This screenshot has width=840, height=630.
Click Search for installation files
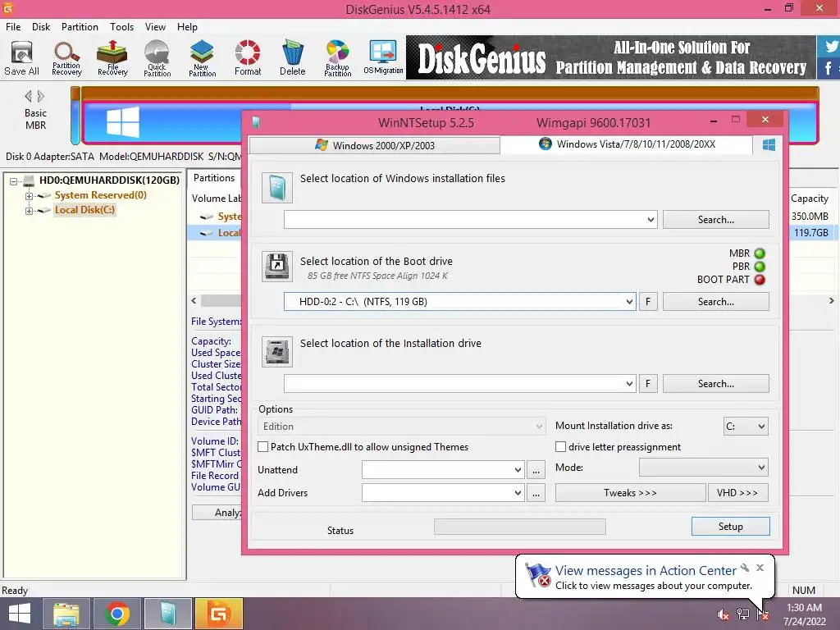coord(715,220)
